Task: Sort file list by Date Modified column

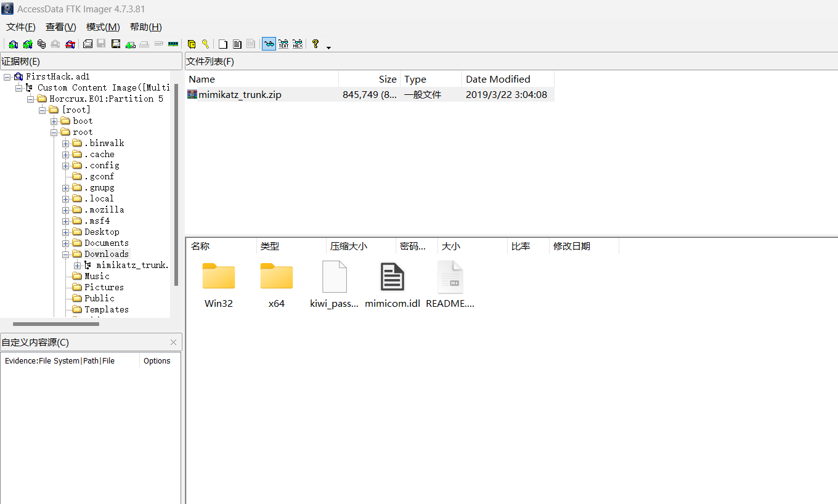Action: [508, 79]
